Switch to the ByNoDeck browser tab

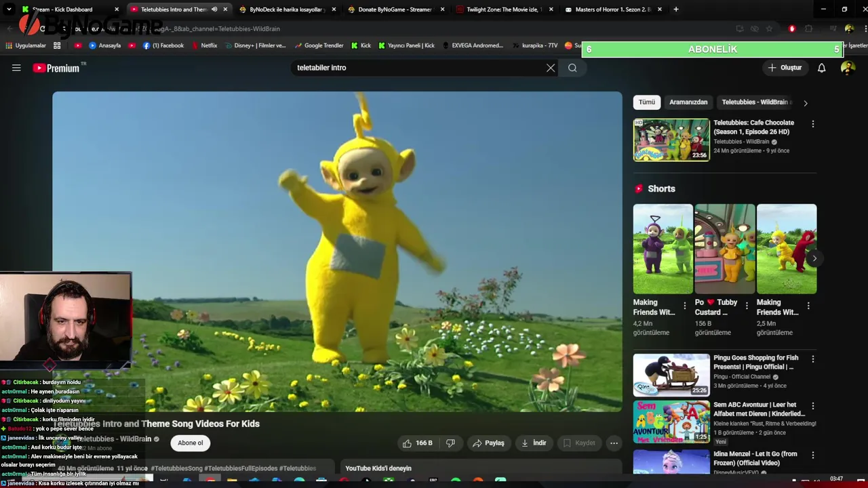[x=288, y=9]
